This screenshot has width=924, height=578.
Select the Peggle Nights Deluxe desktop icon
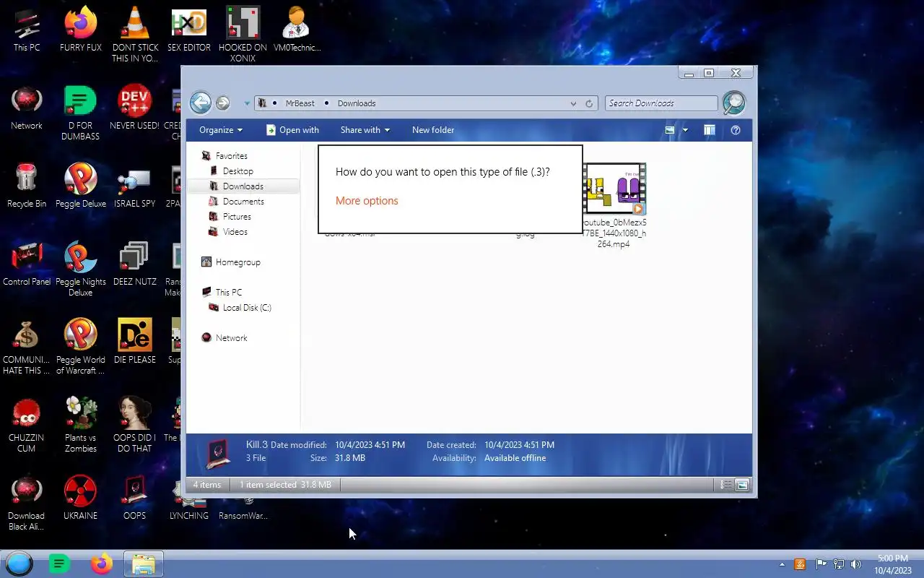pos(81,269)
